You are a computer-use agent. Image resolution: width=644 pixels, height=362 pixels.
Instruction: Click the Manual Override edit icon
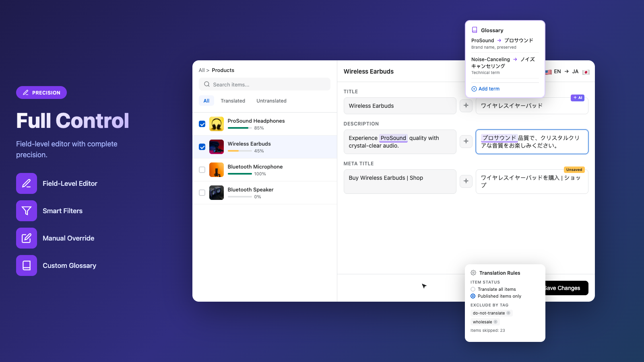pos(27,238)
